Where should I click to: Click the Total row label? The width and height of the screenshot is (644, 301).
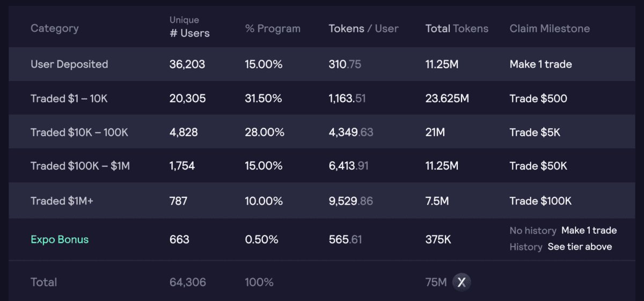[43, 282]
